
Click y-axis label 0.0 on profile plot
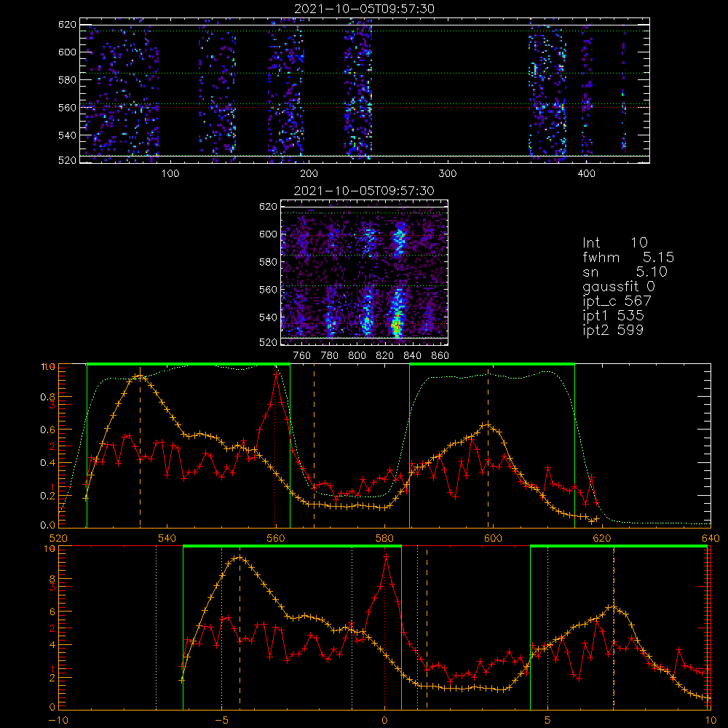point(47,525)
